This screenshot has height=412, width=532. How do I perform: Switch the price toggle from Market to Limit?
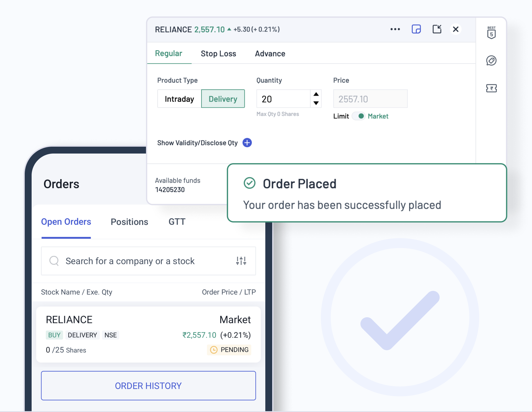359,116
